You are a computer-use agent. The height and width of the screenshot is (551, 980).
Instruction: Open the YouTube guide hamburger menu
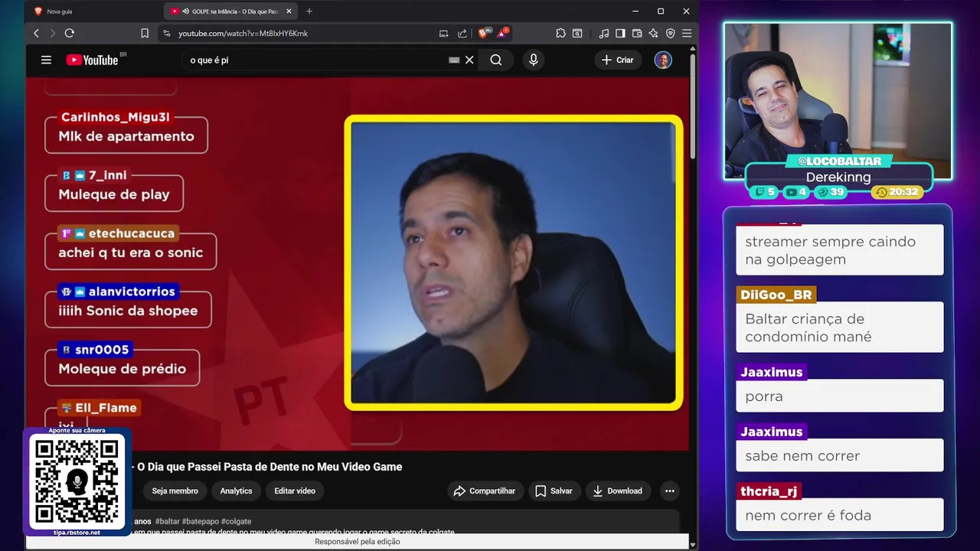click(x=46, y=60)
